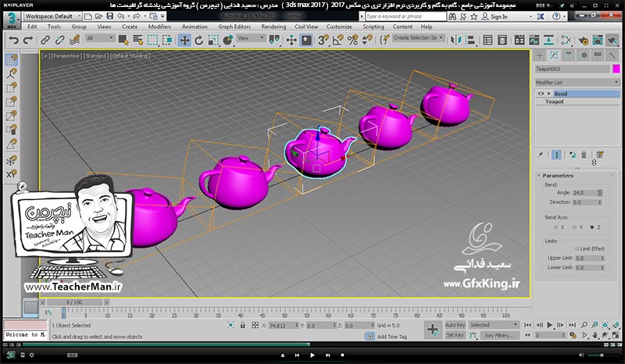Image resolution: width=625 pixels, height=364 pixels.
Task: Click the Align tool icon
Action: click(470, 40)
